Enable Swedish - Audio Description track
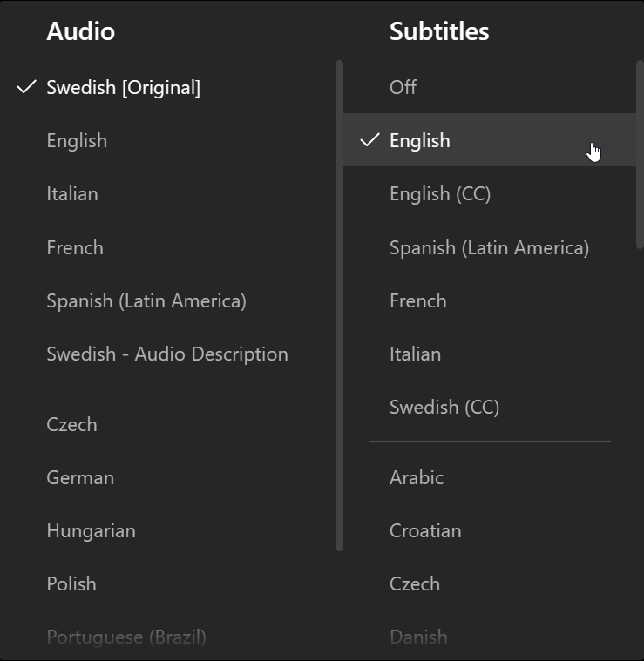 [x=167, y=354]
